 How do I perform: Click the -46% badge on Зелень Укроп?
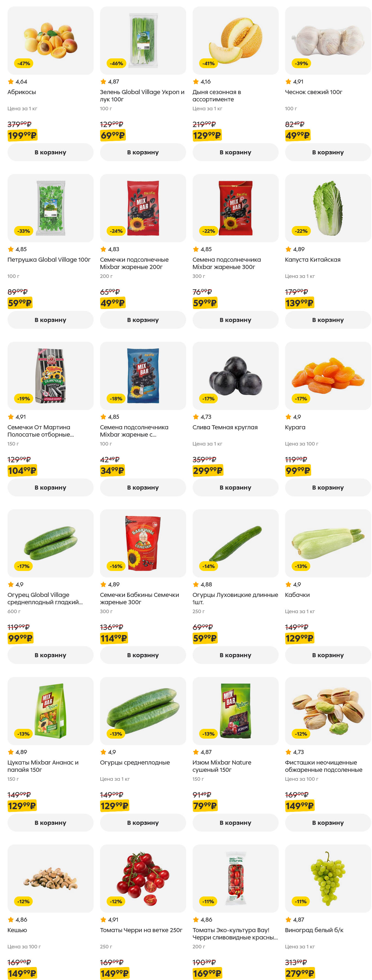click(x=116, y=64)
